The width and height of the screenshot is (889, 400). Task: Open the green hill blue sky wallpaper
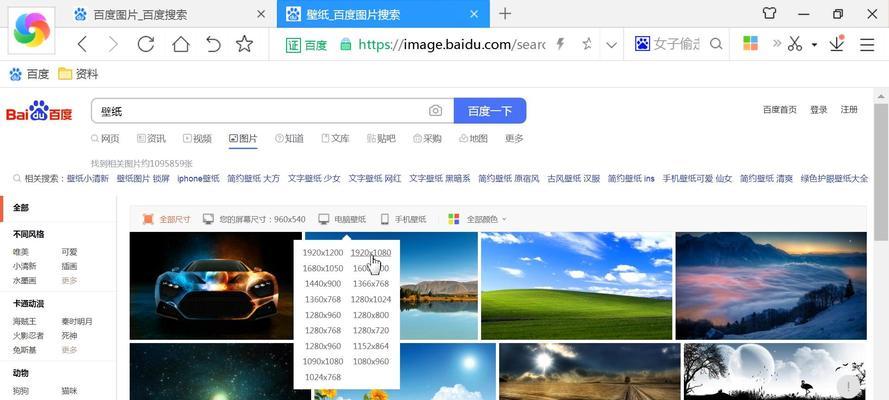tap(576, 286)
